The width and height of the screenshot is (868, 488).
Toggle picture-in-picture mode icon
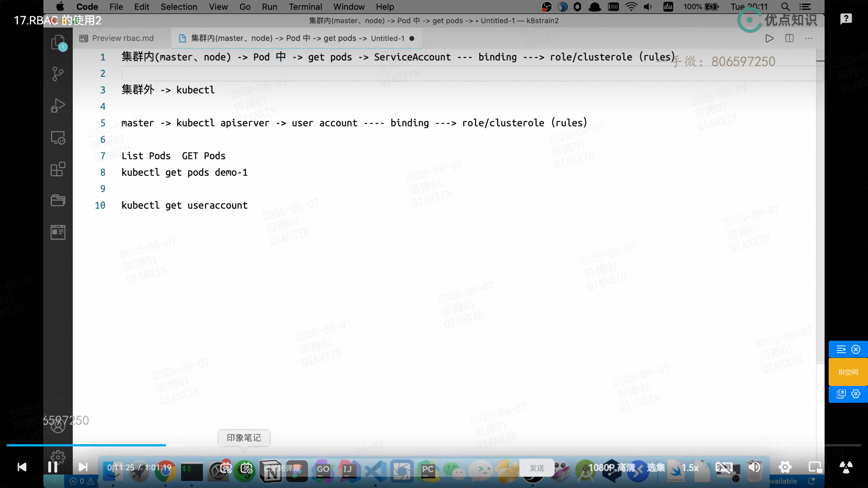(x=815, y=467)
